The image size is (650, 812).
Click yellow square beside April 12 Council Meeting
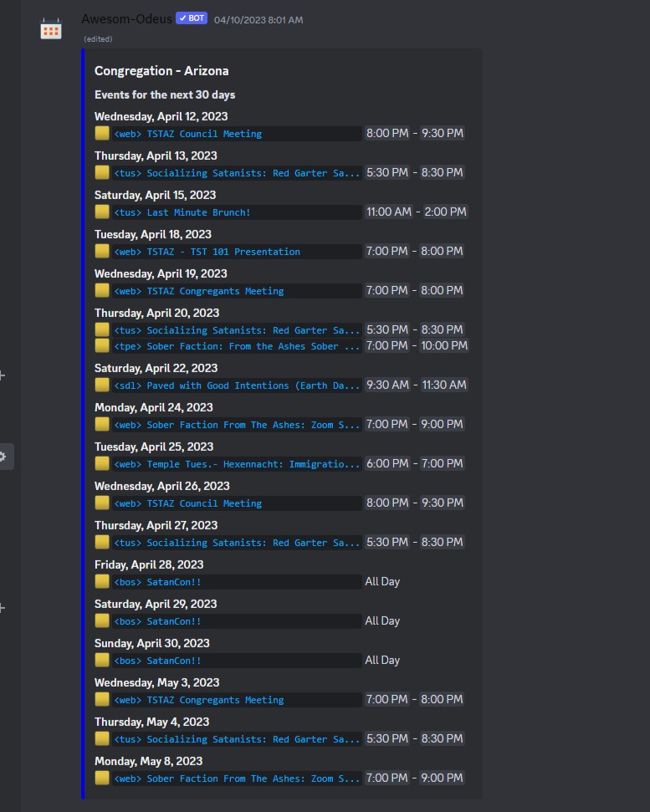click(102, 133)
